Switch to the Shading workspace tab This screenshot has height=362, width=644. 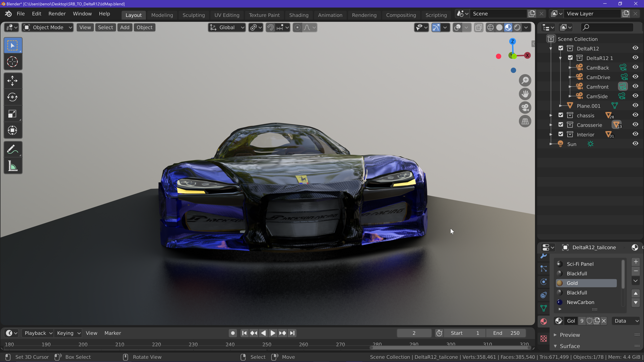pyautogui.click(x=299, y=15)
